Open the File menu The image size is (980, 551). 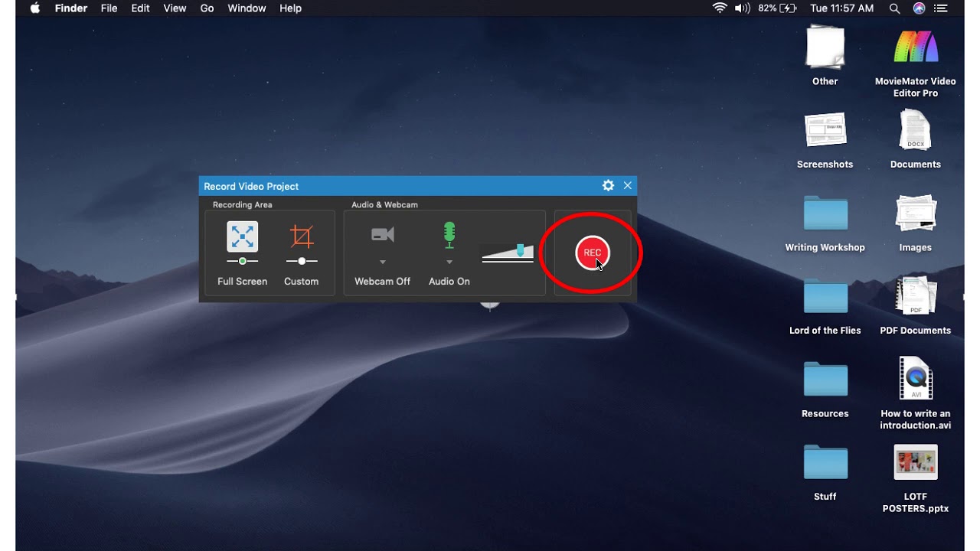(109, 8)
